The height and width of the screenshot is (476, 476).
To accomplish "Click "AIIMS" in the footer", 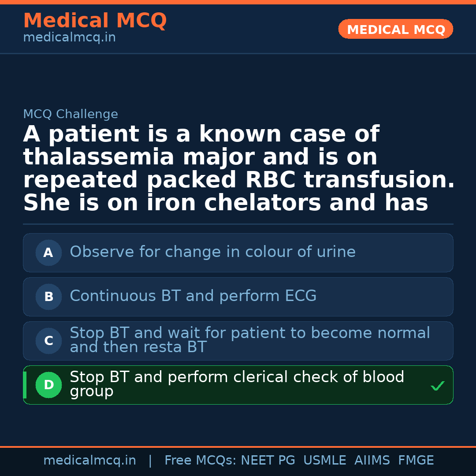I will pos(372,461).
